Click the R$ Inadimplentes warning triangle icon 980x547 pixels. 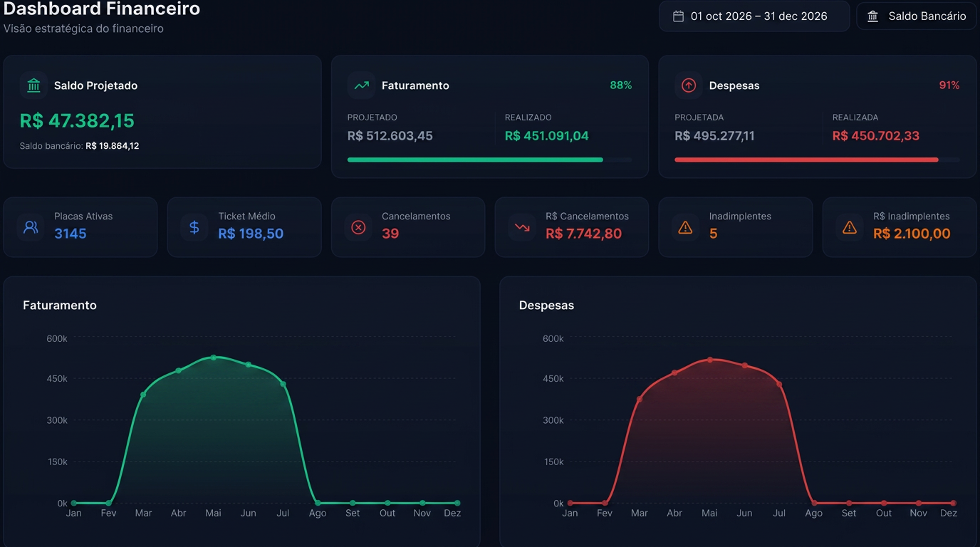850,227
